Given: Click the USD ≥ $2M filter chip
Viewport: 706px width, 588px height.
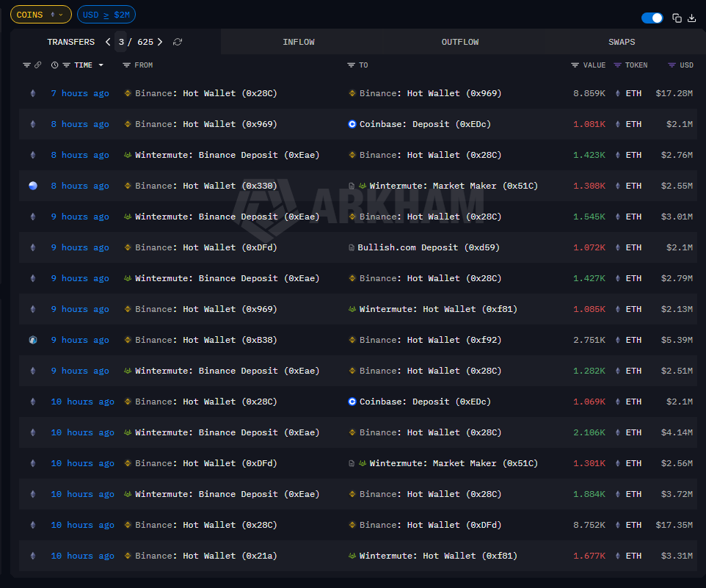Looking at the screenshot, I should 106,15.
